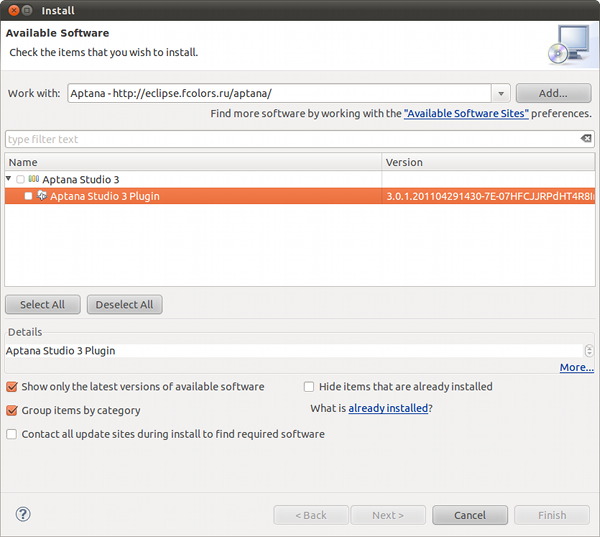Enable Contact all update sites checkbox
Viewport: 600px width, 537px height.
(11, 434)
